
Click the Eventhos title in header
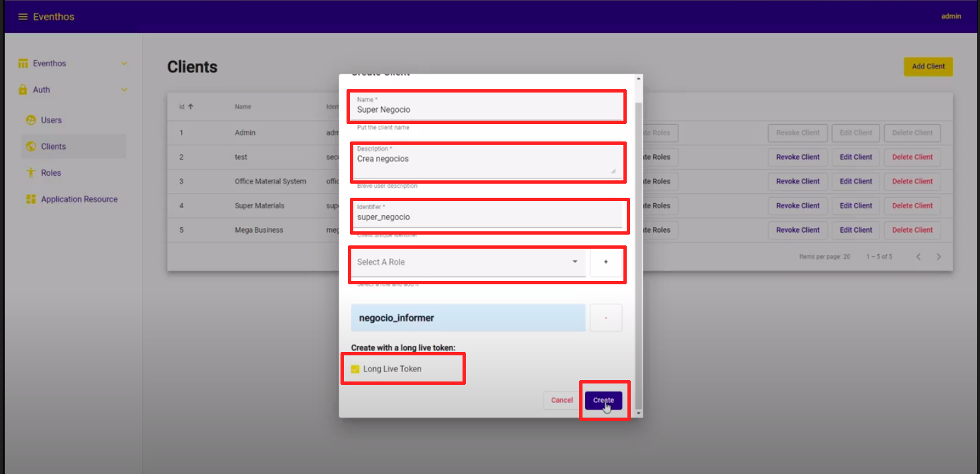coord(54,17)
